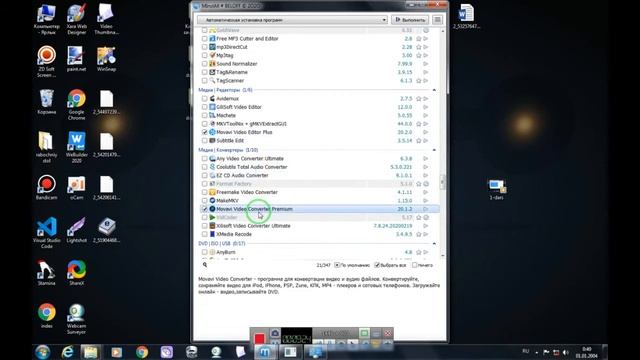
Task: Run arrow on the Machete row
Action: point(426,116)
